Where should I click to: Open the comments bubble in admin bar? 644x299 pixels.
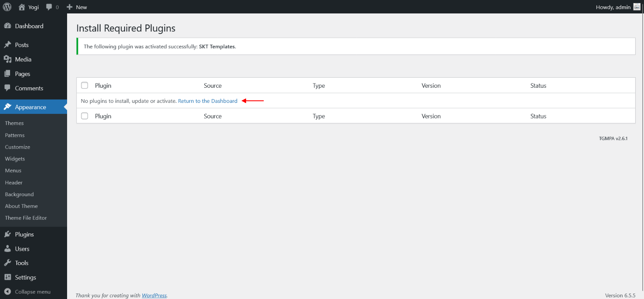49,7
